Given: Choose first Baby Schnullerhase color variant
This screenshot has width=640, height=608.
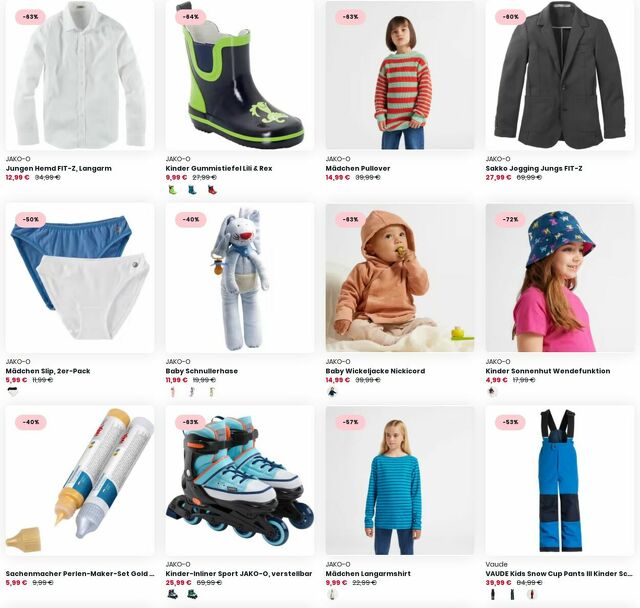Looking at the screenshot, I should [173, 392].
